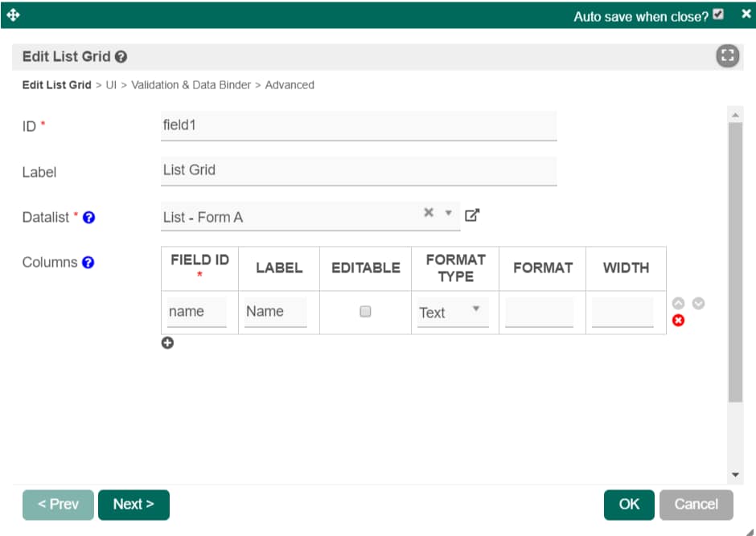
Task: Enable Editable for the name column
Action: [x=365, y=312]
